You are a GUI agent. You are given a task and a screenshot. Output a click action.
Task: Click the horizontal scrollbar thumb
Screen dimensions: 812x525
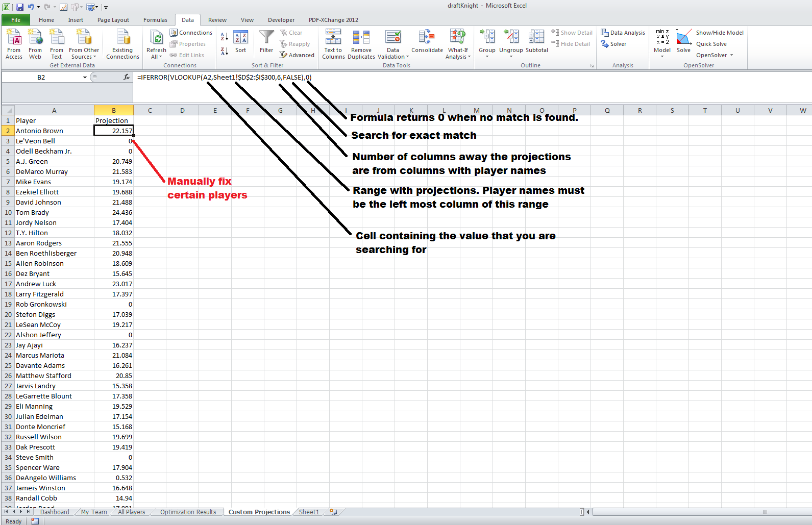click(765, 512)
